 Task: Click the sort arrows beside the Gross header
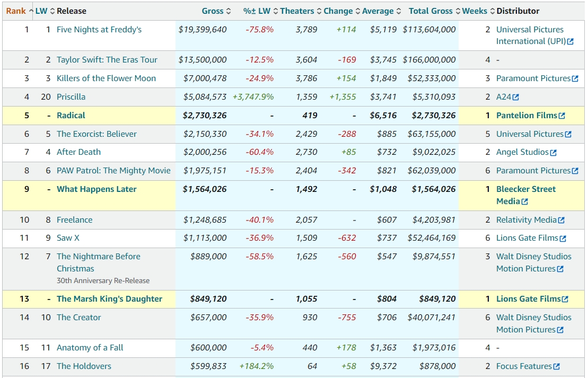pos(229,11)
